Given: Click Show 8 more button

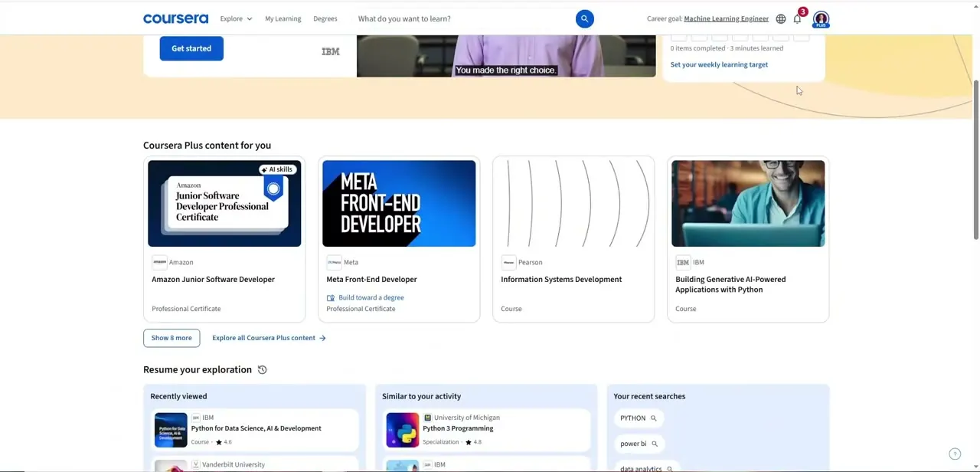Looking at the screenshot, I should (x=171, y=338).
